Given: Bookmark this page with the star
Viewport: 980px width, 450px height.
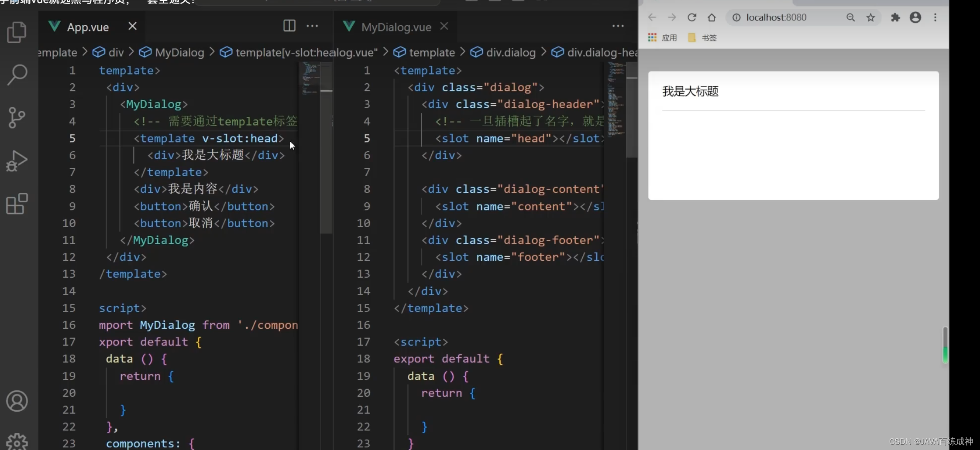Looking at the screenshot, I should coord(870,17).
